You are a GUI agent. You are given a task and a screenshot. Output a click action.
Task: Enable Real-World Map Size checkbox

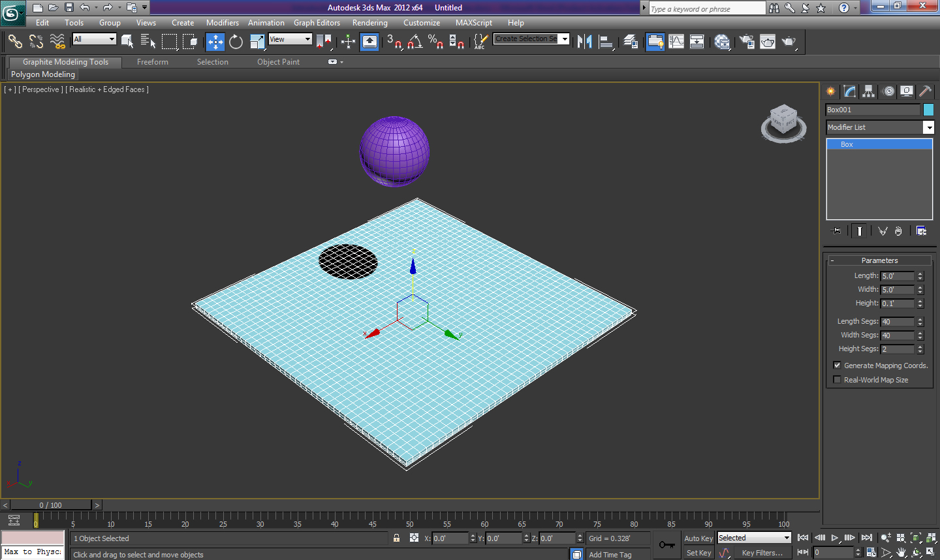[x=837, y=380]
